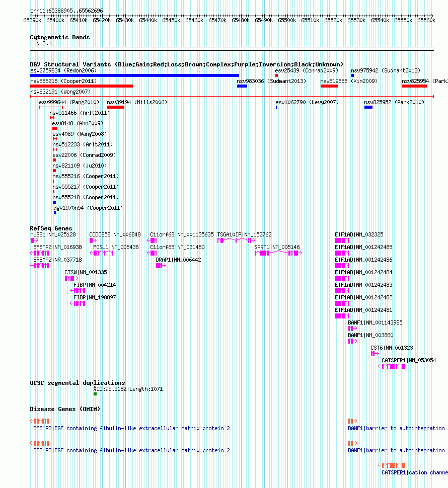Click the 65480k ruler position
This screenshot has width=448, height=488.
[241, 20]
